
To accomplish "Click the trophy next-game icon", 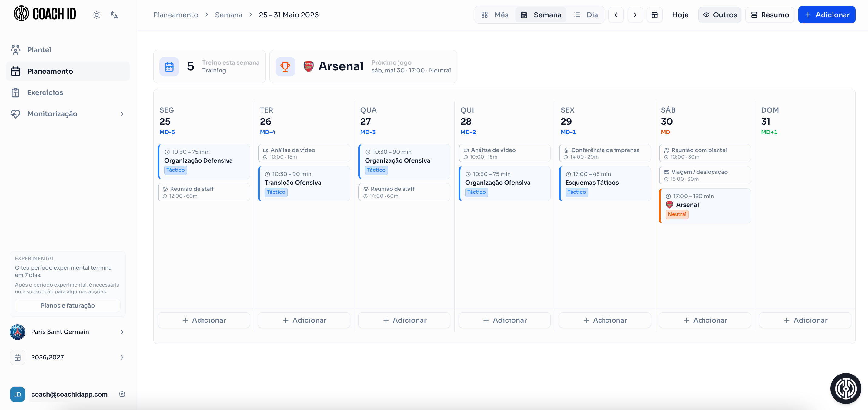I will 285,67.
